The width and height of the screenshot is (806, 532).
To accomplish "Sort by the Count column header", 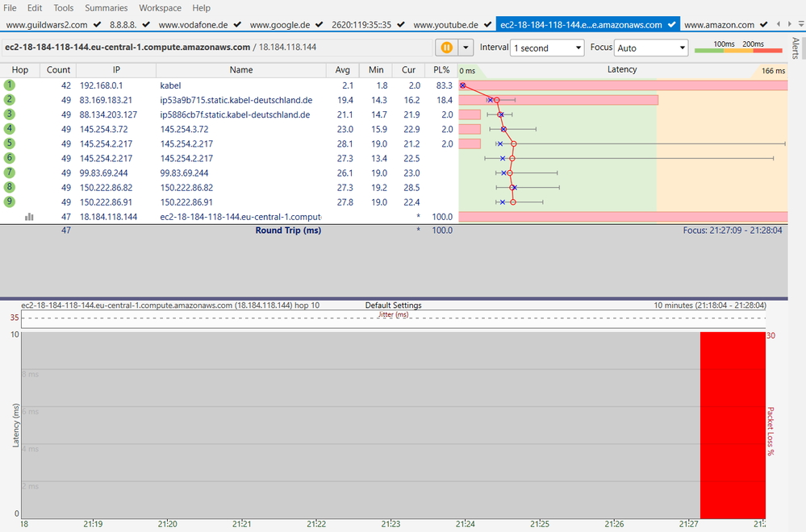I will coord(58,70).
